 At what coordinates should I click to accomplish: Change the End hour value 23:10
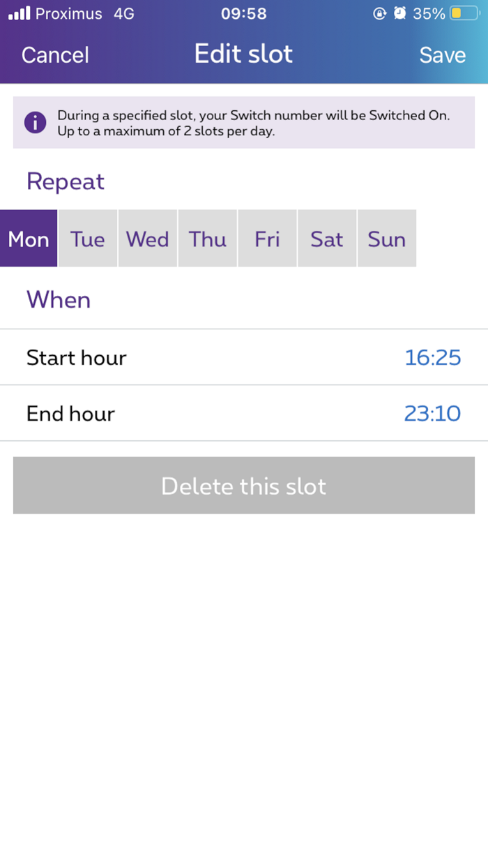click(432, 414)
